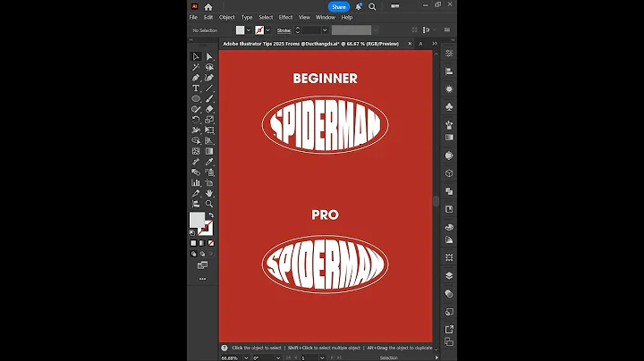Open the notifications bell
The height and width of the screenshot is (361, 644).
[x=358, y=6]
